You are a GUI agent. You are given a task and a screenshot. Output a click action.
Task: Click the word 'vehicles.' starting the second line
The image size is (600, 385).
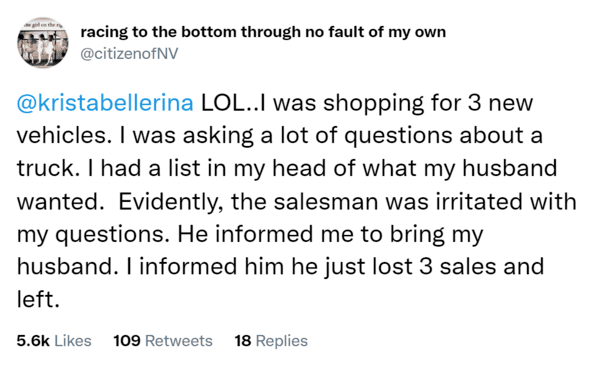[x=64, y=136]
